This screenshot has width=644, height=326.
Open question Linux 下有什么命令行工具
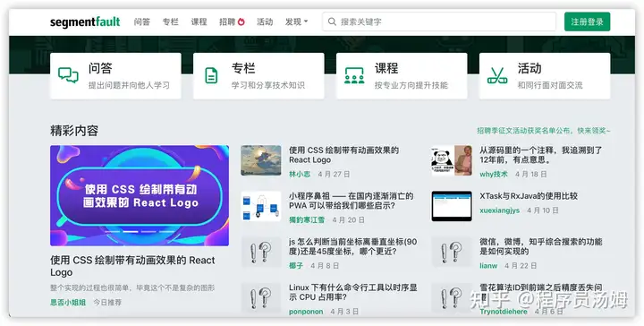coord(353,292)
